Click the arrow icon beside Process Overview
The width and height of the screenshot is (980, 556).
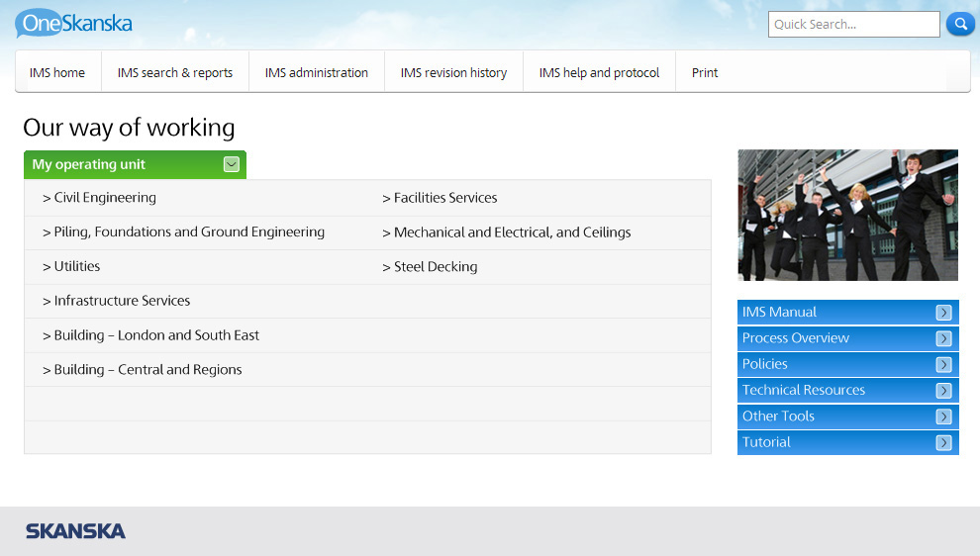(943, 338)
